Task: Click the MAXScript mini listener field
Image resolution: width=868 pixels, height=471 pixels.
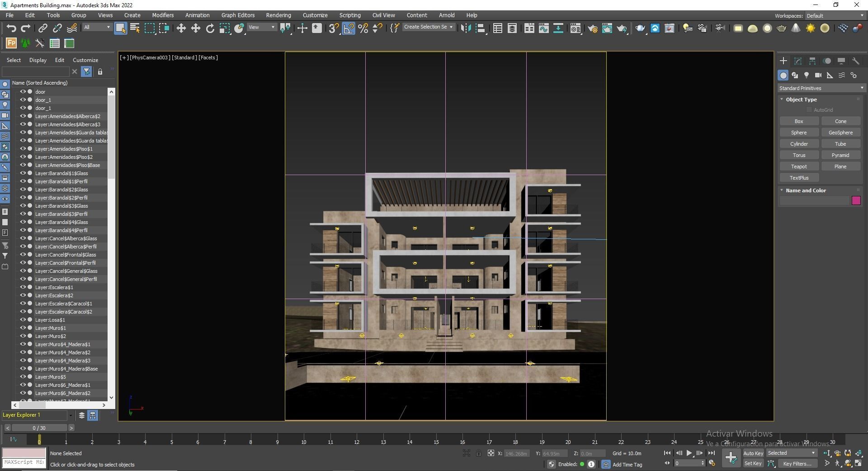Action: coord(24,462)
